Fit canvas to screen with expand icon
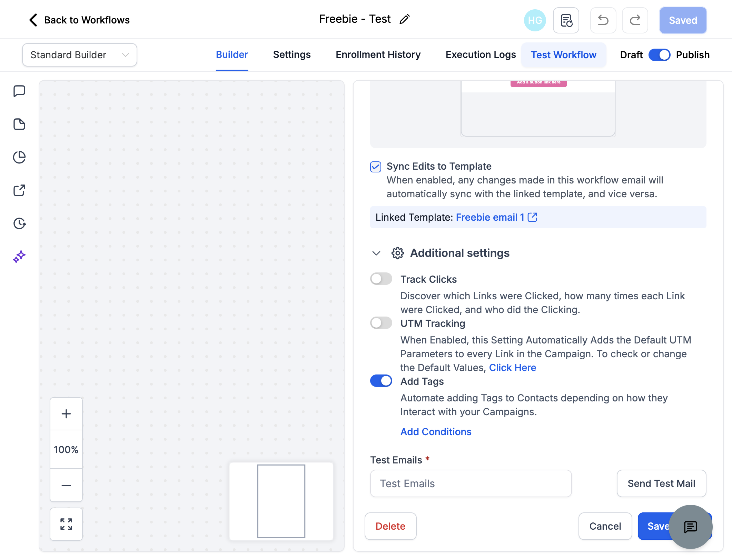The height and width of the screenshot is (560, 732). (x=66, y=524)
